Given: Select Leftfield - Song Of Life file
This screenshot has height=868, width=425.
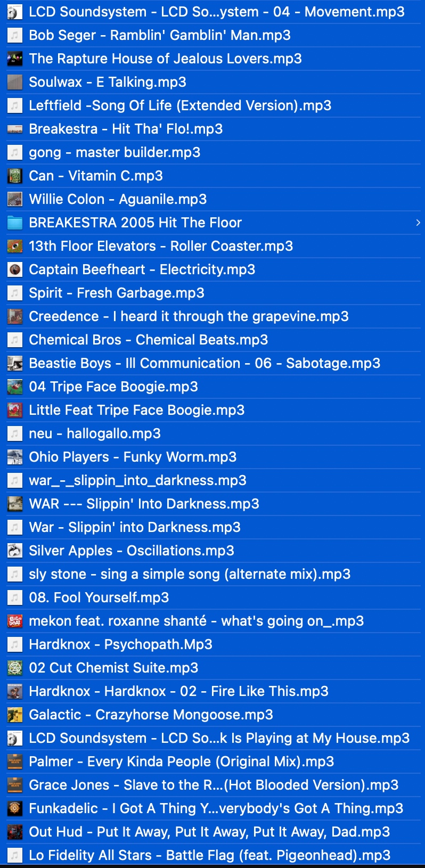Looking at the screenshot, I should (180, 105).
